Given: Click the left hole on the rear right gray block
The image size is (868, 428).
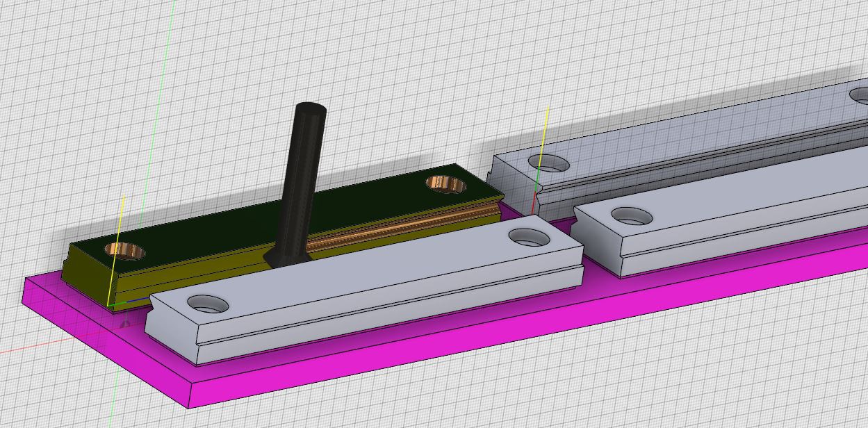Looking at the screenshot, I should pyautogui.click(x=549, y=164).
